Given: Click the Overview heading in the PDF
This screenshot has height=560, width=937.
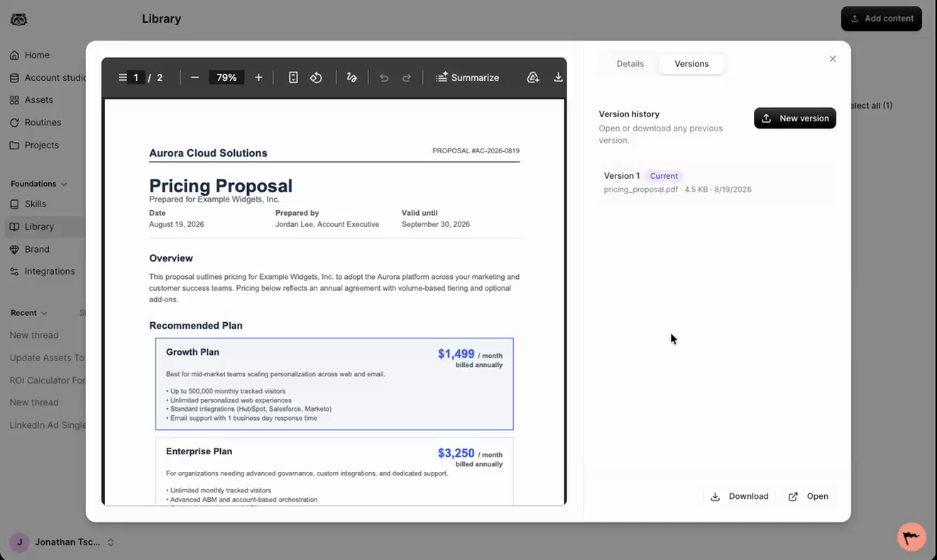Looking at the screenshot, I should coord(171,258).
